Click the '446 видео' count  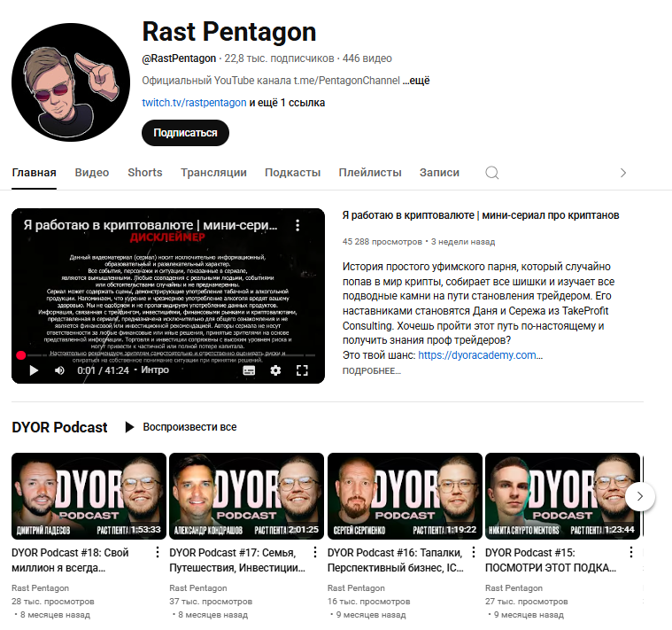pyautogui.click(x=367, y=58)
